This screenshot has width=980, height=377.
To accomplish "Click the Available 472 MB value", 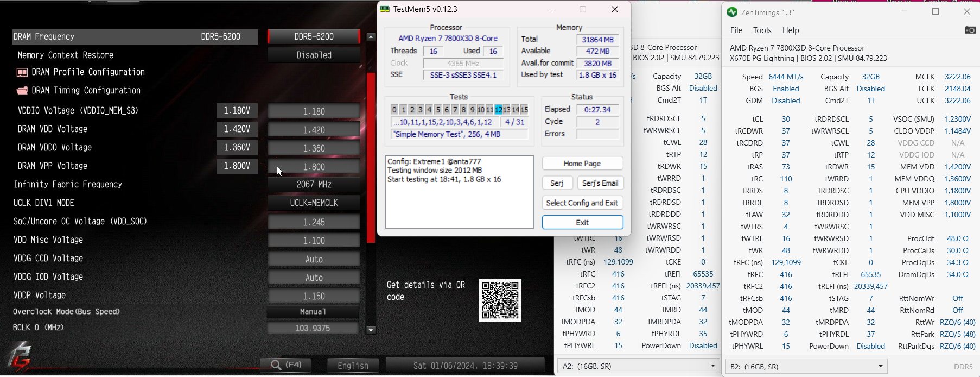I will [x=597, y=51].
